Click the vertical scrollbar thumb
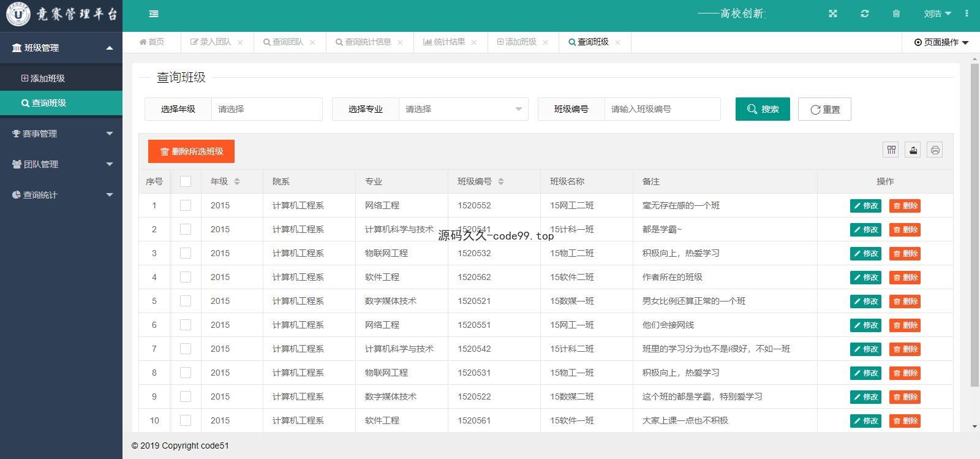This screenshot has width=980, height=459. pyautogui.click(x=974, y=225)
